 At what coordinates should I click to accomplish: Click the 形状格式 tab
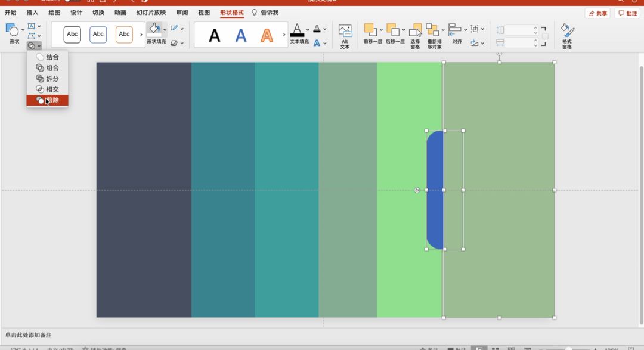tap(231, 13)
